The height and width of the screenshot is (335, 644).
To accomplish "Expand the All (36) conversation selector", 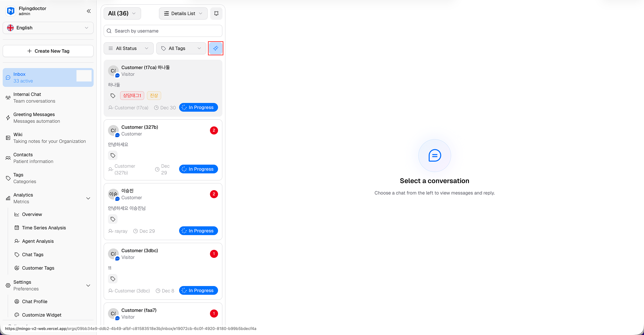I will (x=122, y=13).
